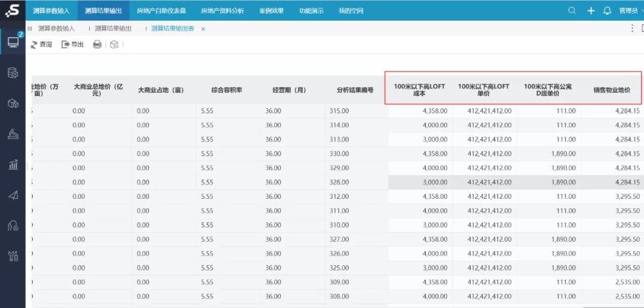This screenshot has width=644, height=308.
Task: Select the cell with result number 313.00
Action: 356,140
